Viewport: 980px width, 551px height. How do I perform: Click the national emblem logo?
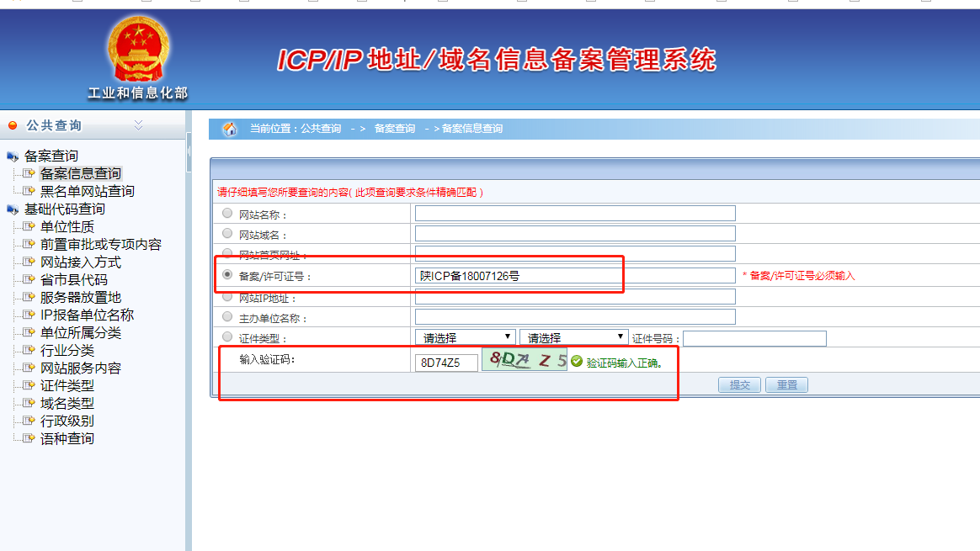click(138, 50)
